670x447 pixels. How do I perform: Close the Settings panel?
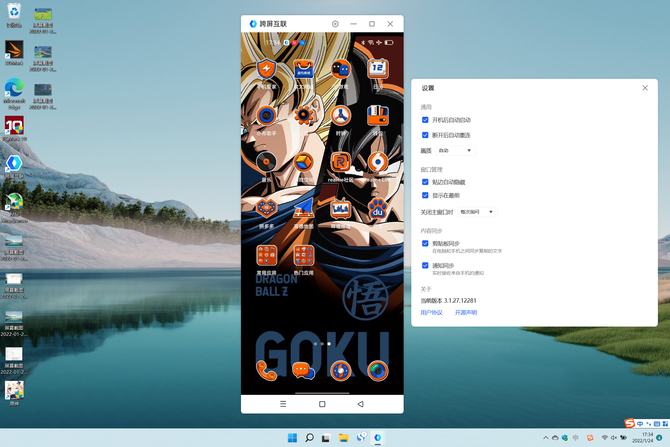coord(645,88)
